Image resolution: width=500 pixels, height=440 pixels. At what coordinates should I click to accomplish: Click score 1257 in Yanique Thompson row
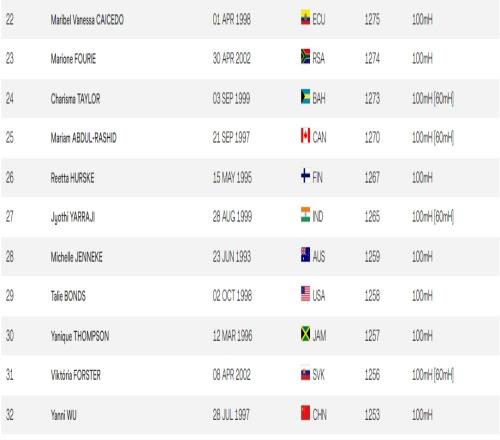[x=372, y=336]
